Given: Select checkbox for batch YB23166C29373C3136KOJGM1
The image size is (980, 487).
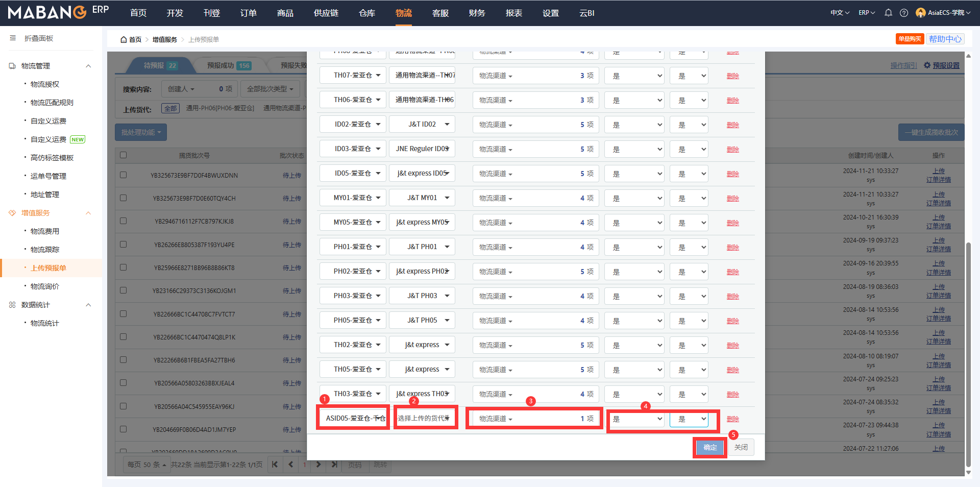Looking at the screenshot, I should (123, 290).
